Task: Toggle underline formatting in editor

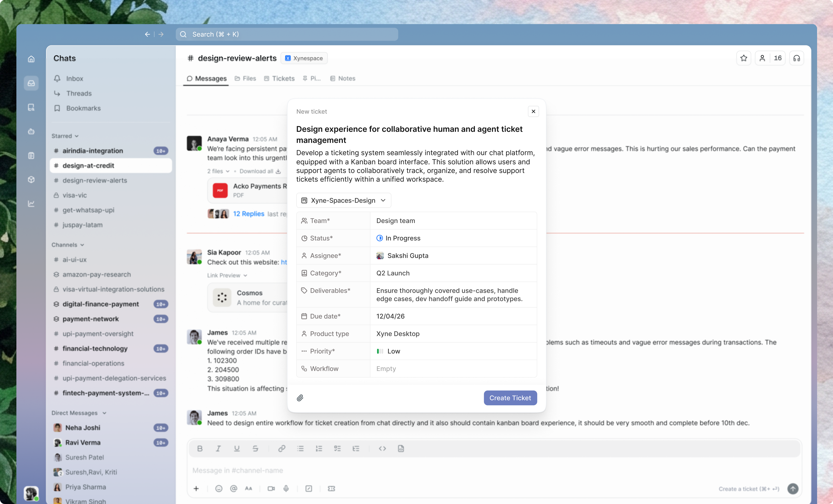Action: click(237, 448)
